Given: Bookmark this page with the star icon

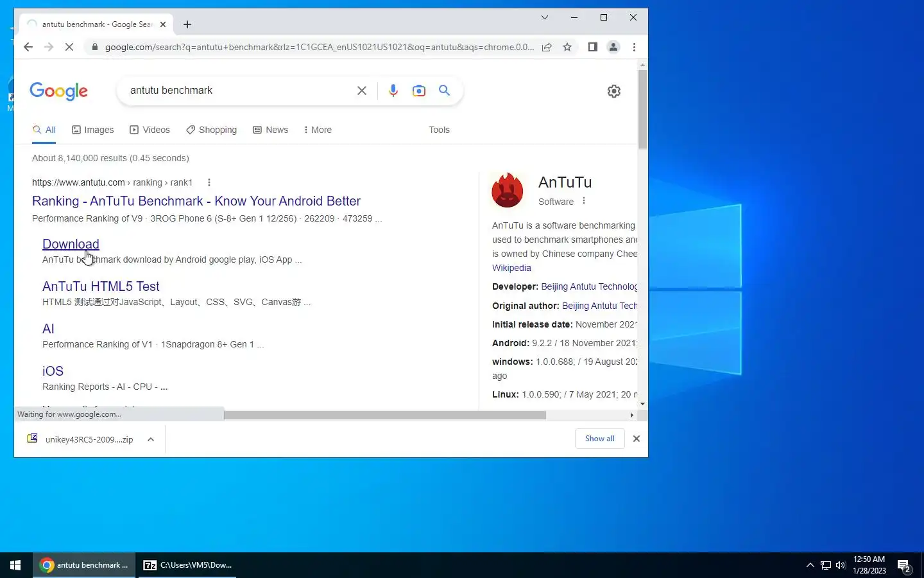Looking at the screenshot, I should (567, 47).
